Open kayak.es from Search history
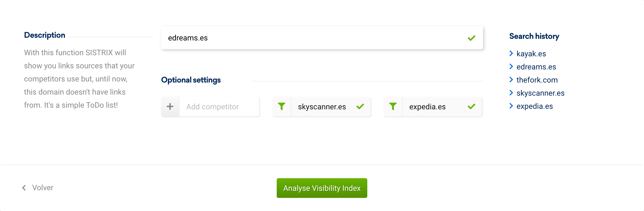644x211 pixels. point(531,54)
